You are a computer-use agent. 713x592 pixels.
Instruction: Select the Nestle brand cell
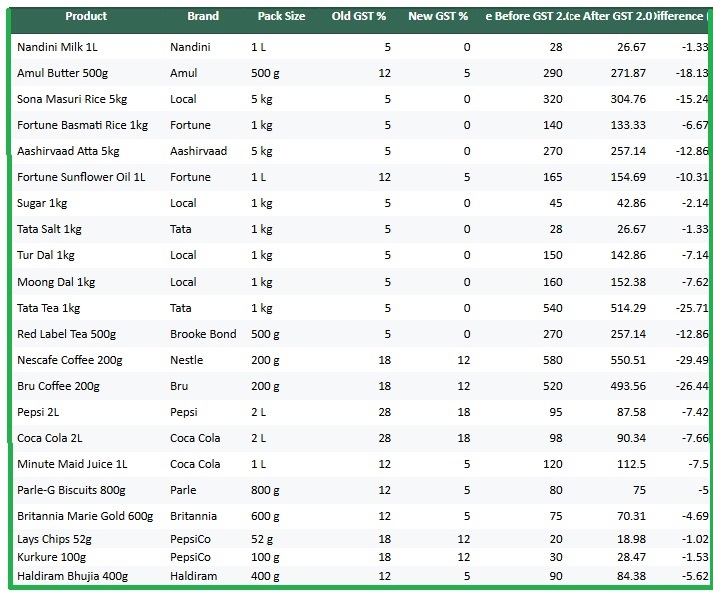coord(188,360)
